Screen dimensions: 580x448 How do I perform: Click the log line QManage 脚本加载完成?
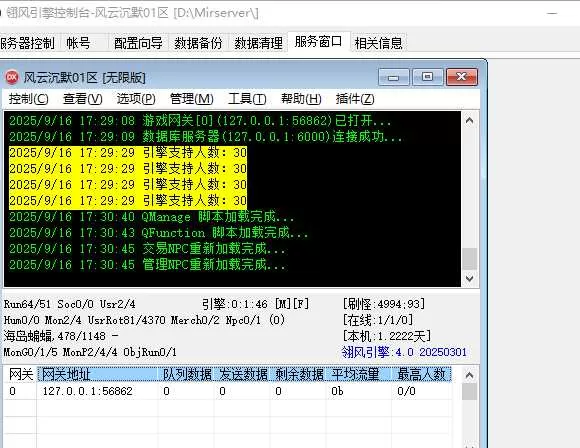coord(152,216)
